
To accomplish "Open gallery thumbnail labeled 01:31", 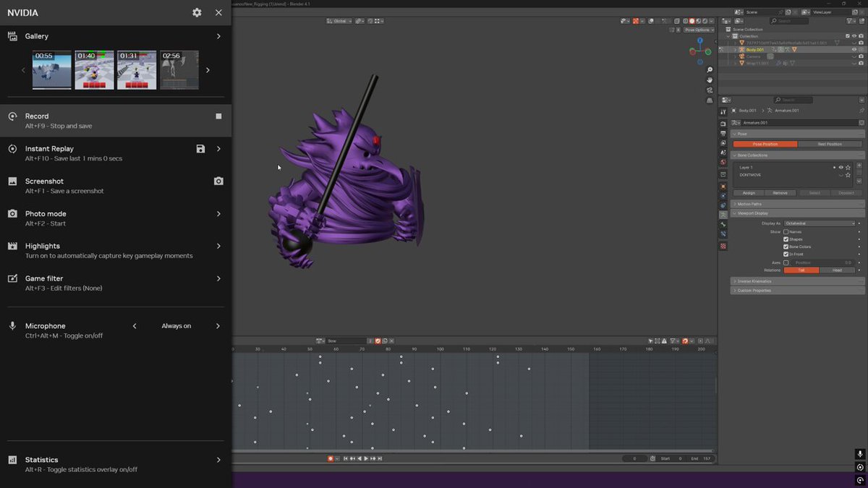I will tap(137, 70).
